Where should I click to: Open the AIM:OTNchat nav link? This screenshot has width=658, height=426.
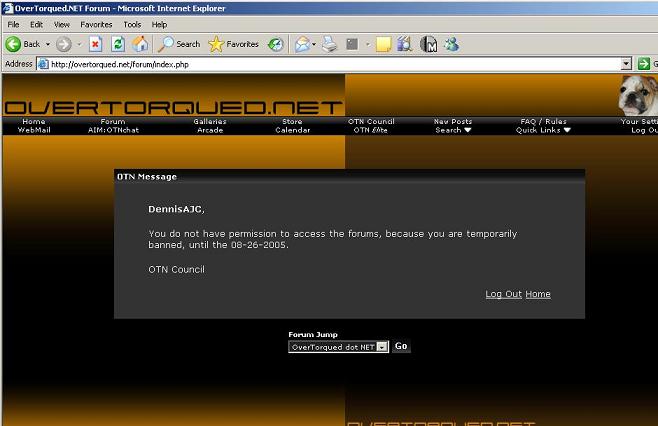pyautogui.click(x=113, y=130)
